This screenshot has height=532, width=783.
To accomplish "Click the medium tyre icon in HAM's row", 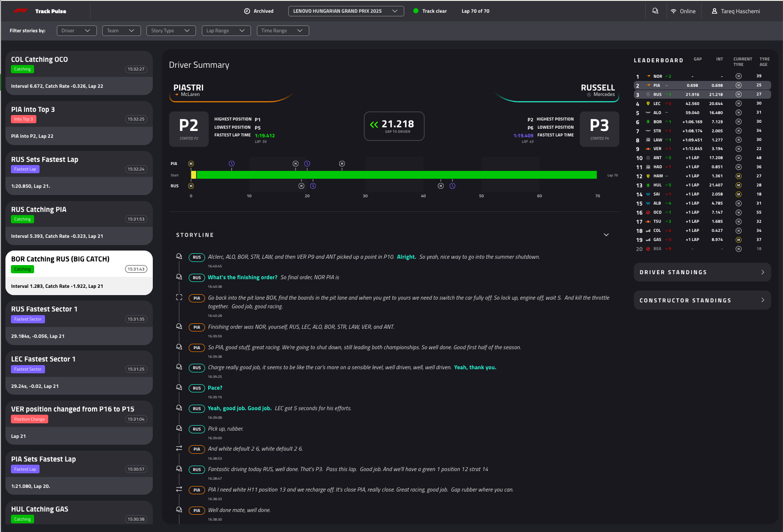I will tap(738, 176).
